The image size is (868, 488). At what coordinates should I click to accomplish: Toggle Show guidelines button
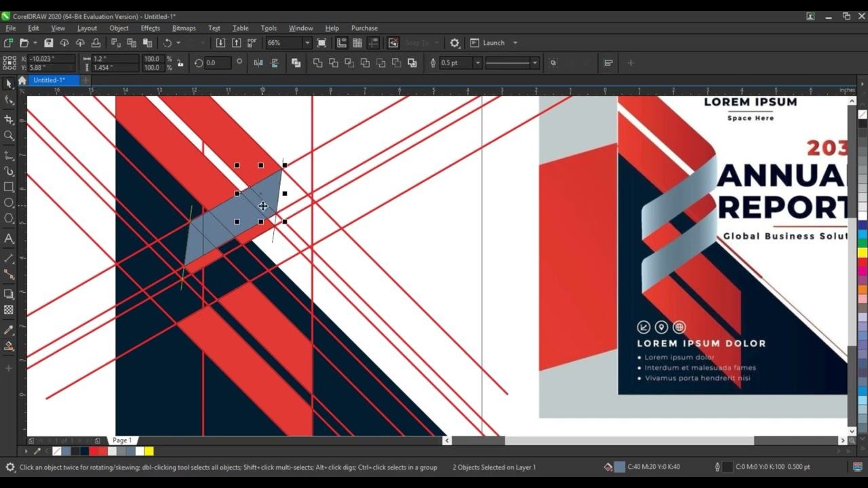pyautogui.click(x=373, y=43)
